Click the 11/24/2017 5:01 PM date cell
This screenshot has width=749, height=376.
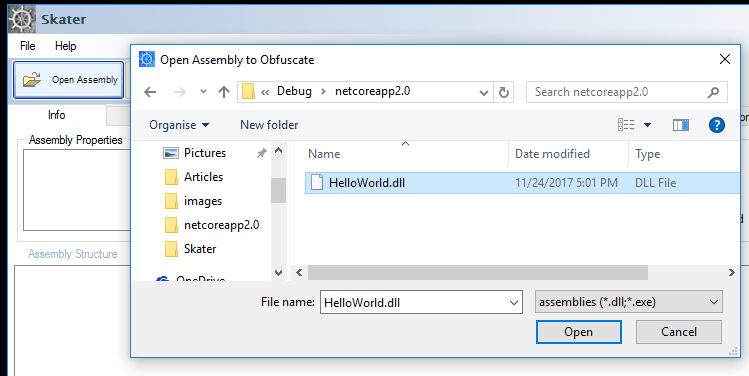pos(566,183)
